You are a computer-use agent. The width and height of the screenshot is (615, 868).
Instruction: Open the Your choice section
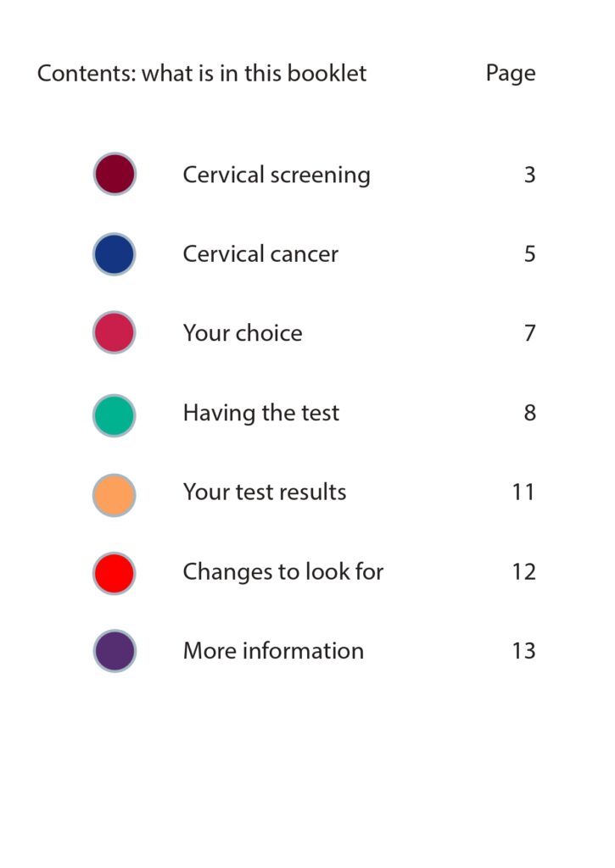click(x=243, y=333)
